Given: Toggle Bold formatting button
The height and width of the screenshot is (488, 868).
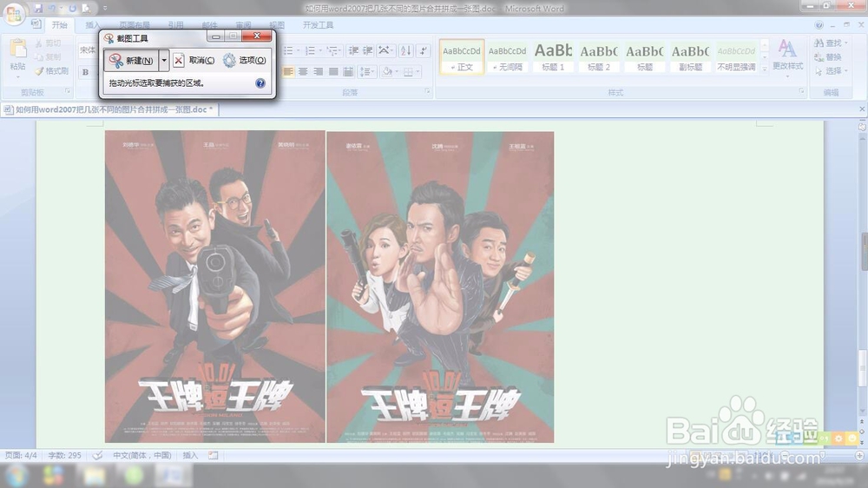Looking at the screenshot, I should pos(85,72).
